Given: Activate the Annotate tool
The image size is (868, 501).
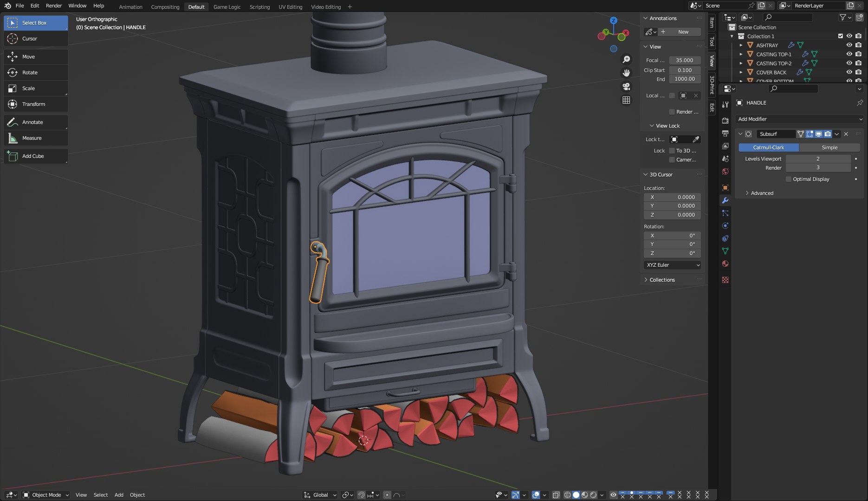Looking at the screenshot, I should coord(36,122).
